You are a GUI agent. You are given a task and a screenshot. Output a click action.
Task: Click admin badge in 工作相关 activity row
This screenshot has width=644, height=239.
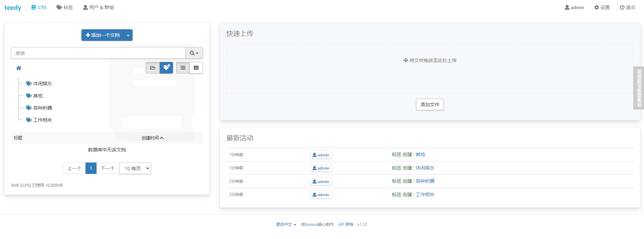[321, 195]
